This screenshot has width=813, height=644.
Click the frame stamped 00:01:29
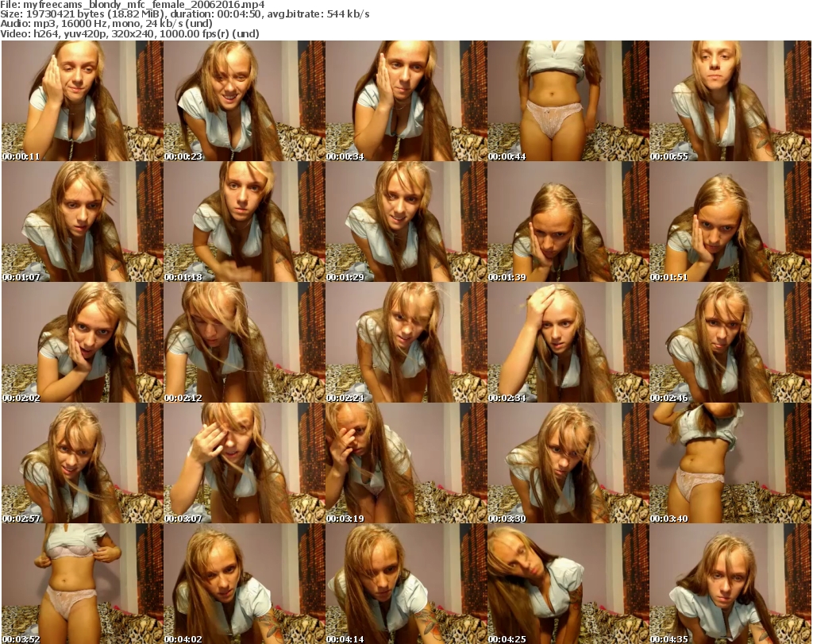pos(406,222)
